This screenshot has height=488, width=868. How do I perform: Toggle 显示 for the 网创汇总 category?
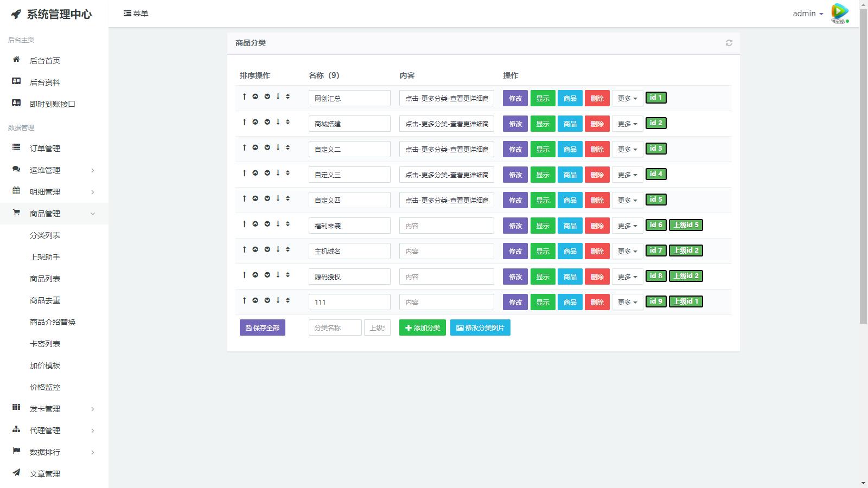pyautogui.click(x=543, y=98)
